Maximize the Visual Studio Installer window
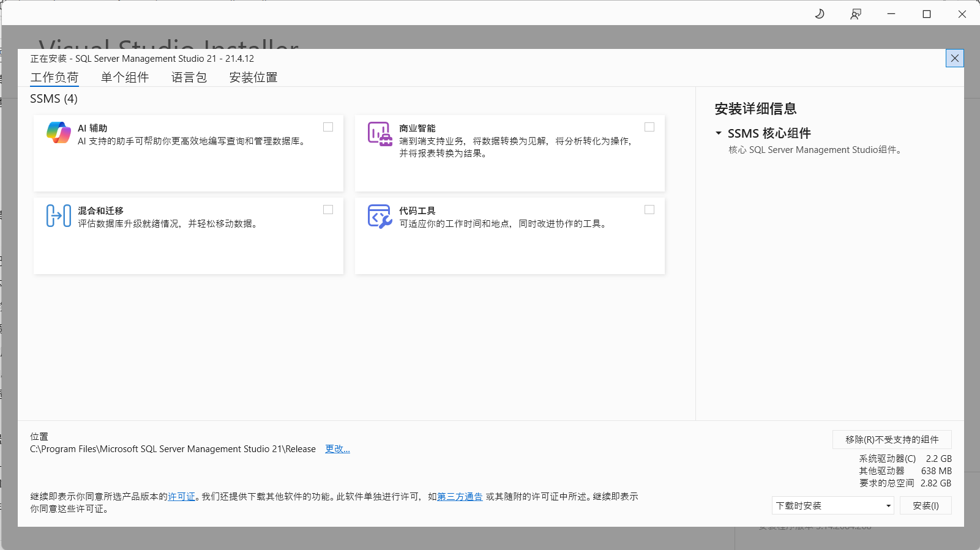This screenshot has width=980, height=550. [x=927, y=14]
